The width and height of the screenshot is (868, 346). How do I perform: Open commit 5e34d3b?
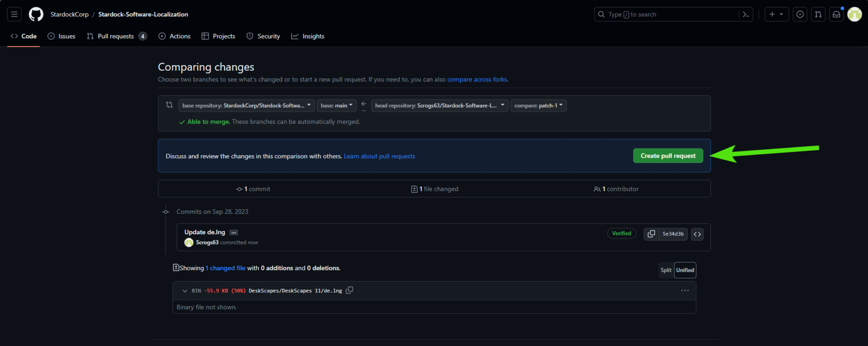(x=673, y=234)
